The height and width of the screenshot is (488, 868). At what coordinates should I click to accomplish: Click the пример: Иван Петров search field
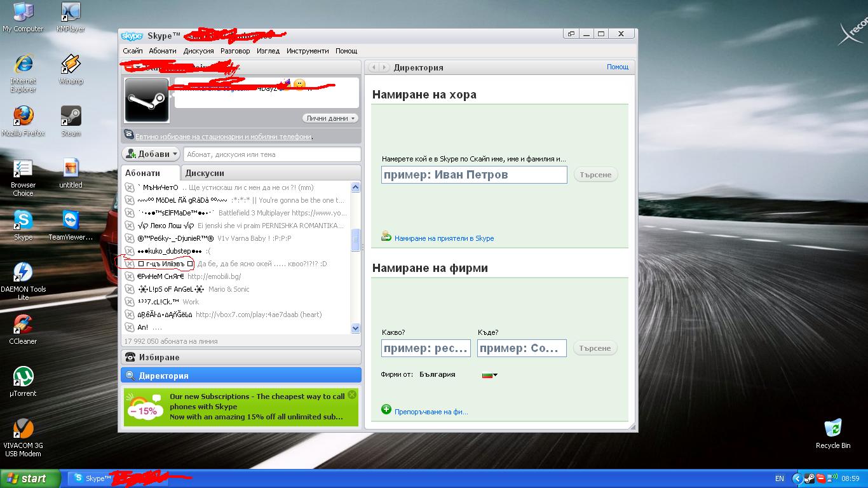coord(473,175)
